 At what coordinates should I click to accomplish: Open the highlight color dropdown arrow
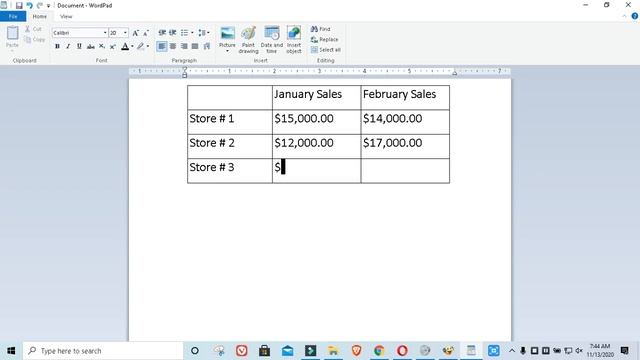pyautogui.click(x=148, y=47)
